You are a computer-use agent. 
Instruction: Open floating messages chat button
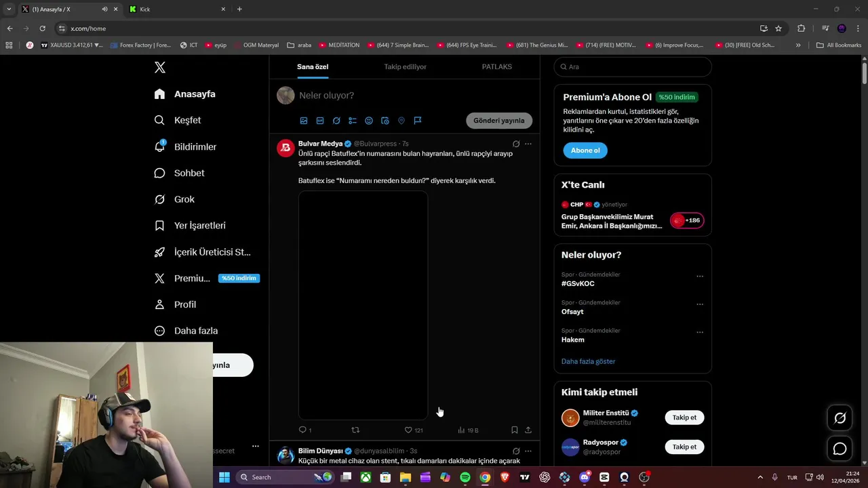[x=840, y=449]
